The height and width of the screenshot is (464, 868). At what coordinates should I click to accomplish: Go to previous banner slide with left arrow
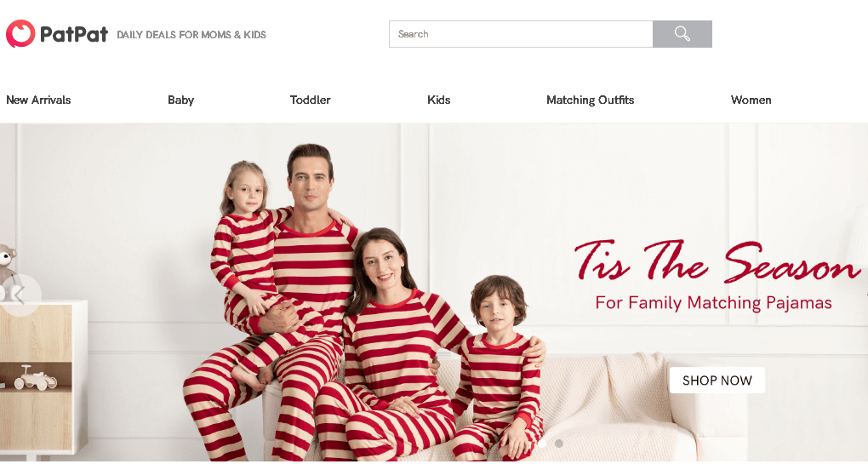(x=20, y=294)
